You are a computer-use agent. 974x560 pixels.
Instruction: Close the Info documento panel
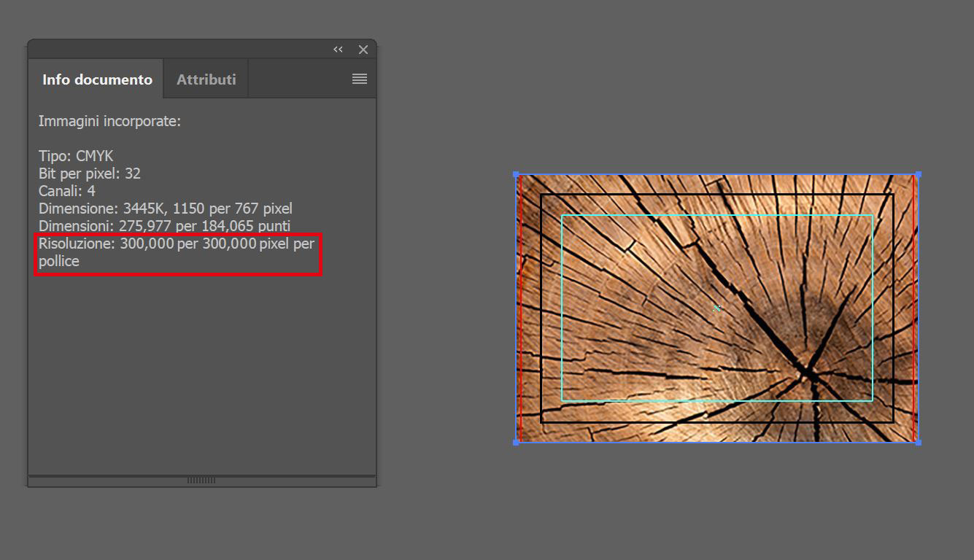[363, 50]
